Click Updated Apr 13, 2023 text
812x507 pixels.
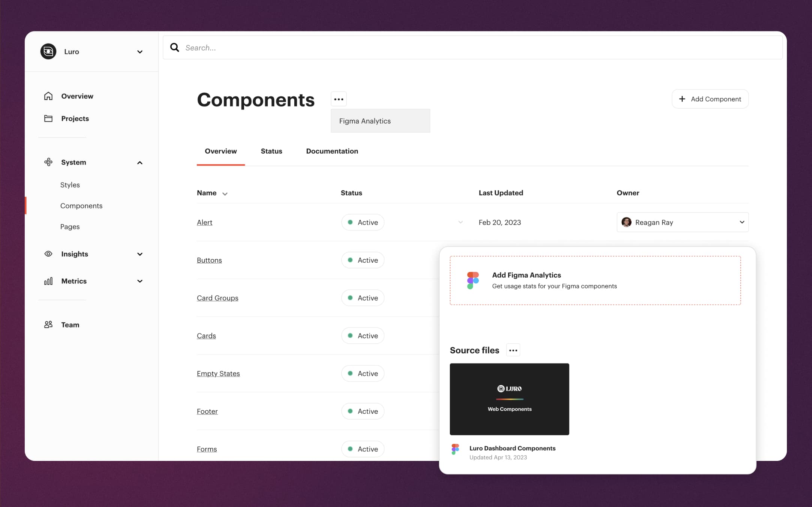[x=498, y=457]
